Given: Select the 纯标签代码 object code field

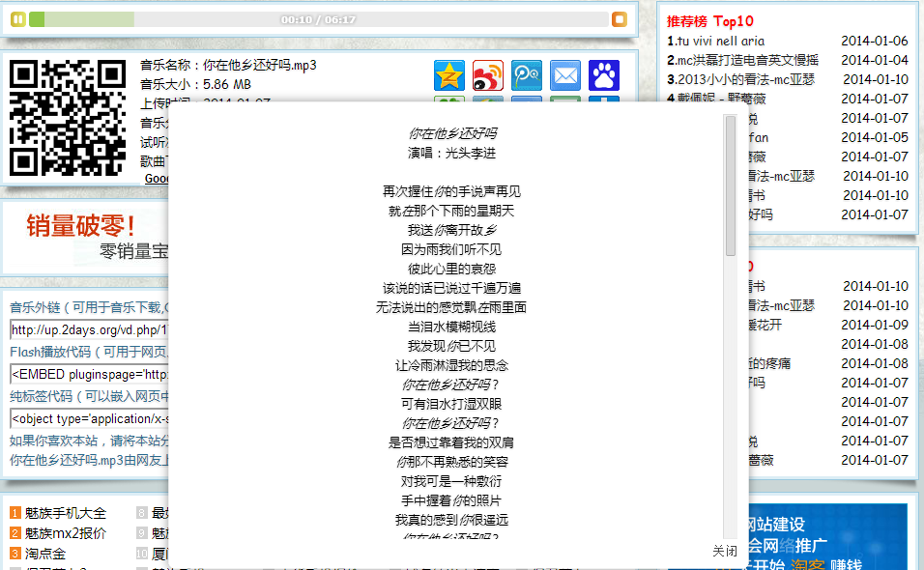Looking at the screenshot, I should [x=89, y=418].
